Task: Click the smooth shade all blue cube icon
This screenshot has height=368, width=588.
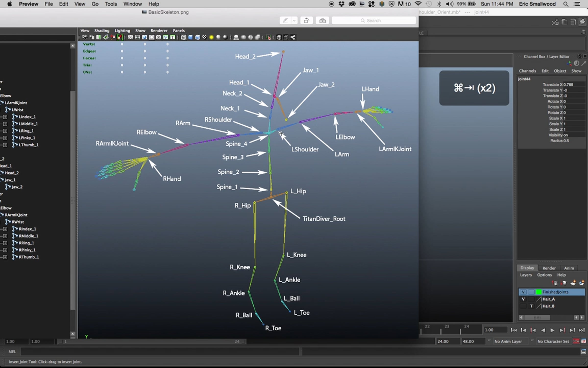Action: point(190,37)
